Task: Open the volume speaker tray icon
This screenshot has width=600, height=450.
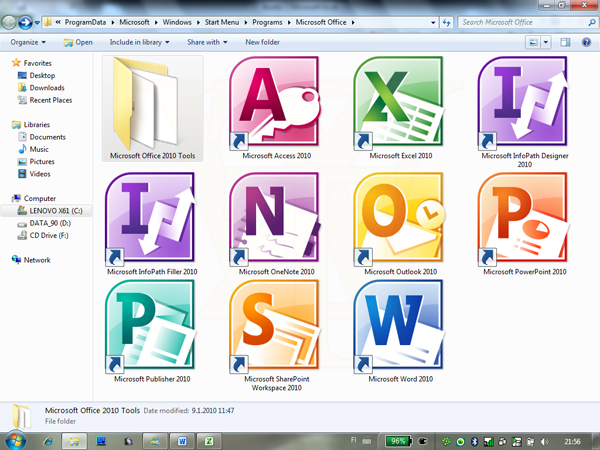Action: click(545, 442)
